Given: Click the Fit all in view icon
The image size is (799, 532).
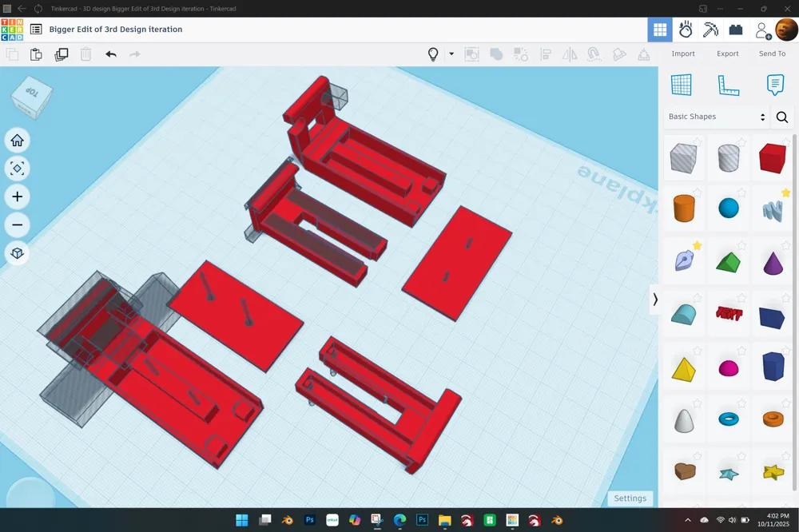Looking at the screenshot, I should [x=18, y=169].
